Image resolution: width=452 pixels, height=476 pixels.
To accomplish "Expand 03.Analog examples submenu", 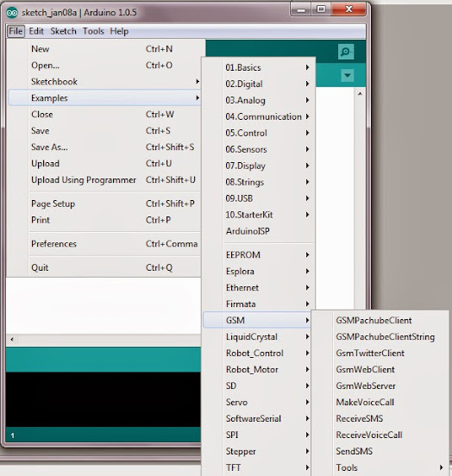I will pos(258,100).
